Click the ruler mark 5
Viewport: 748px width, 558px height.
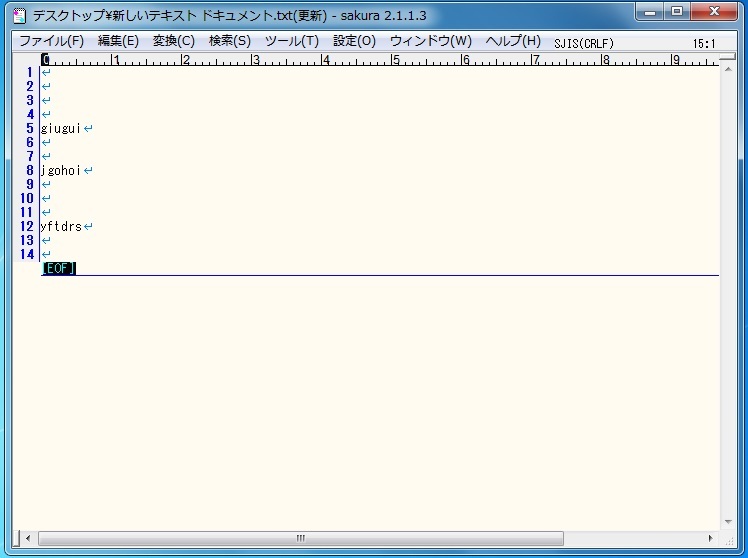396,60
